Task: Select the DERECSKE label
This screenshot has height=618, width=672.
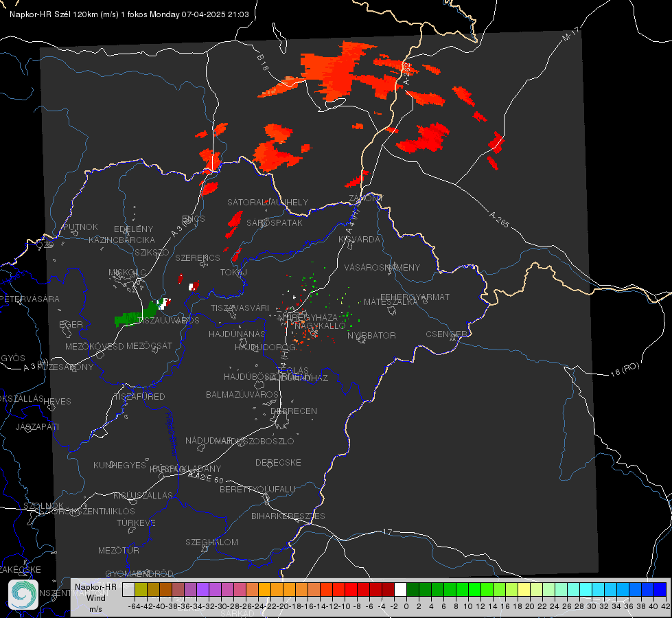Action: [278, 462]
